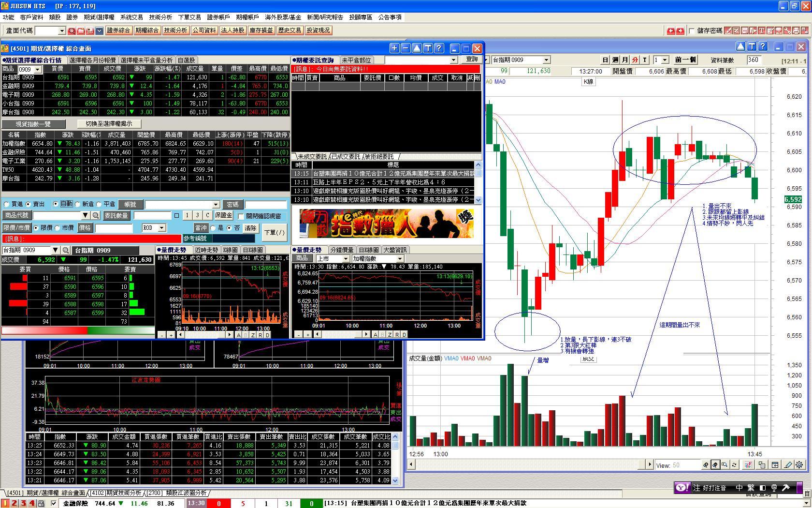Open the 技術分析 menu
The height and width of the screenshot is (508, 812).
tap(160, 17)
